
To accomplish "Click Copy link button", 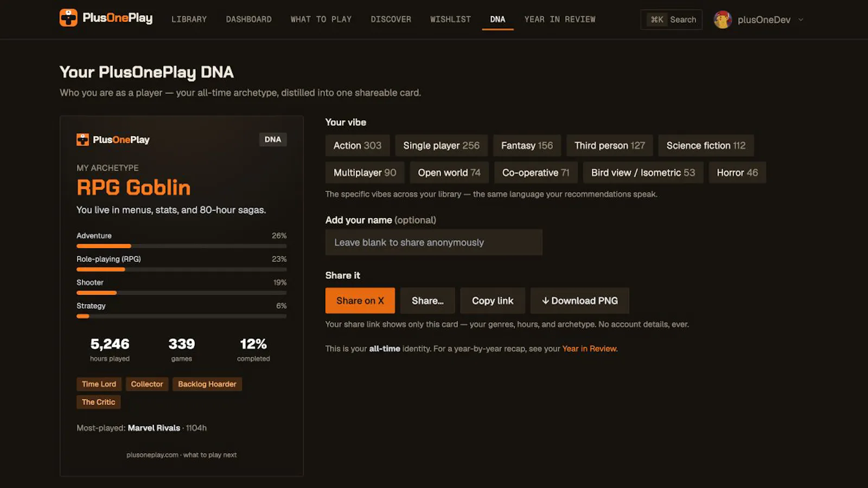I will (x=493, y=300).
